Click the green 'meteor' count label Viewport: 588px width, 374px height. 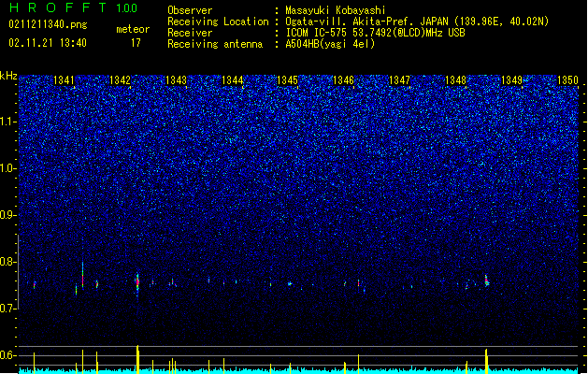133,29
